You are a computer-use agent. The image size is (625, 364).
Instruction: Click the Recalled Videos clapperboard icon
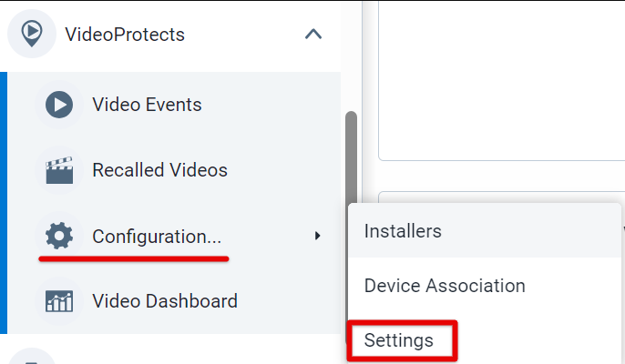(59, 170)
